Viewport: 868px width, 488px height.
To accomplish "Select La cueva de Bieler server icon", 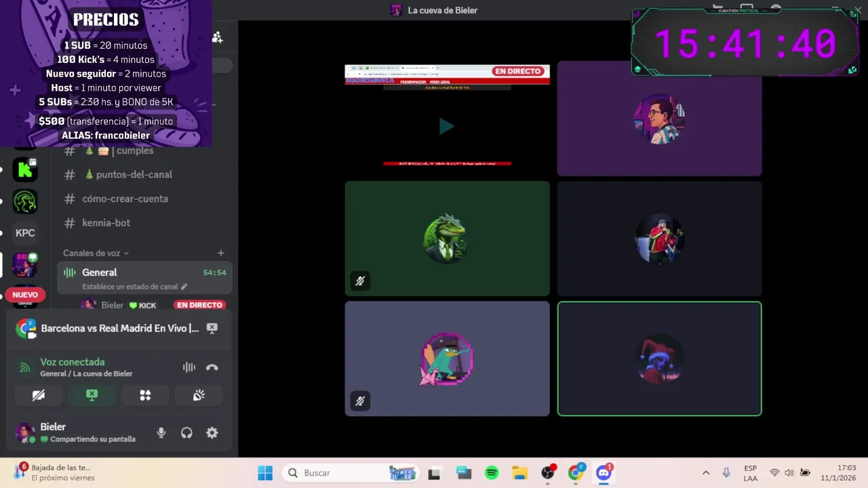I will pos(25,265).
